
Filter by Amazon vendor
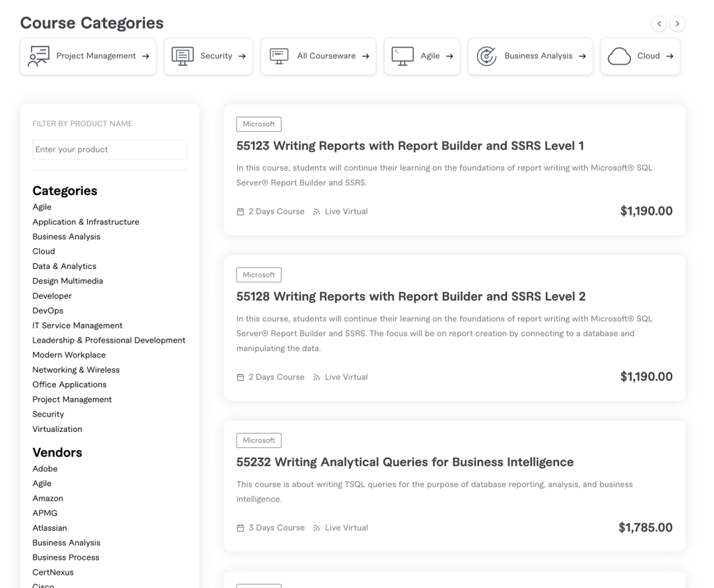pos(48,498)
